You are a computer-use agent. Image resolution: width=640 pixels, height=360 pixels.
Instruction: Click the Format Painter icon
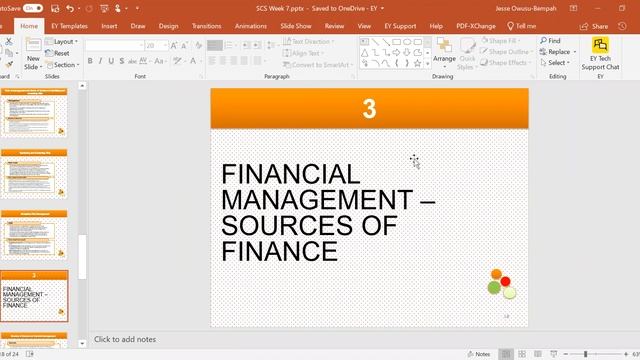[x=9, y=64]
